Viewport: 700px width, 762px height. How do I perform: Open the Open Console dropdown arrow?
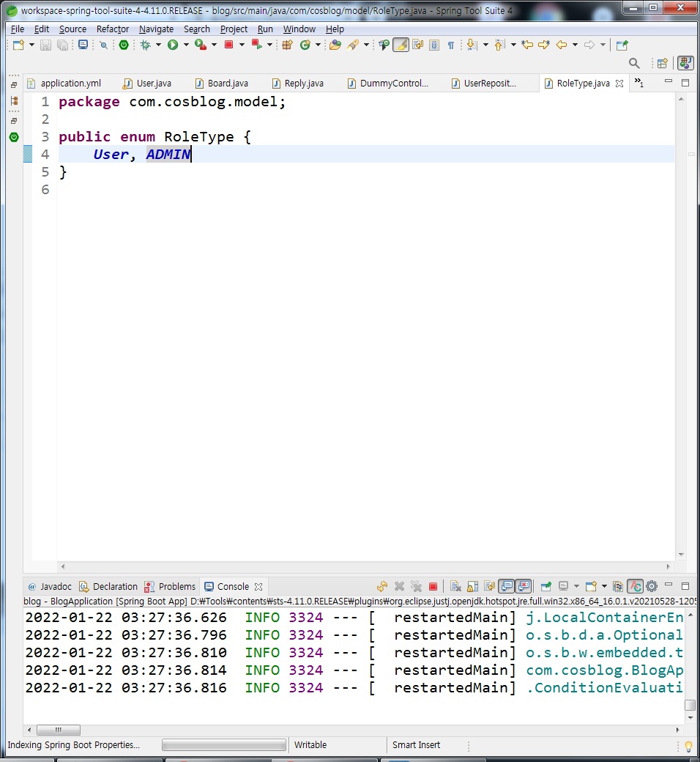pos(604,587)
